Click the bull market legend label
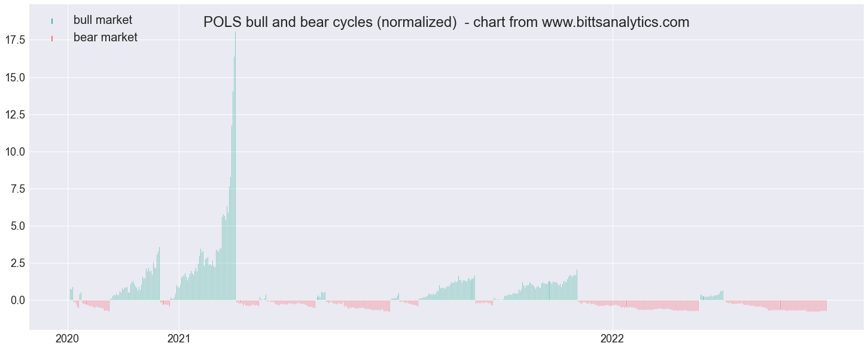The image size is (868, 349). point(103,20)
